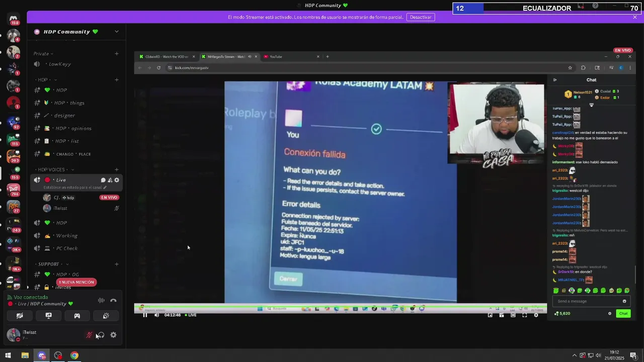Share your screen in voice panel
Screen dimensions: 644x362
pyautogui.click(x=48, y=316)
